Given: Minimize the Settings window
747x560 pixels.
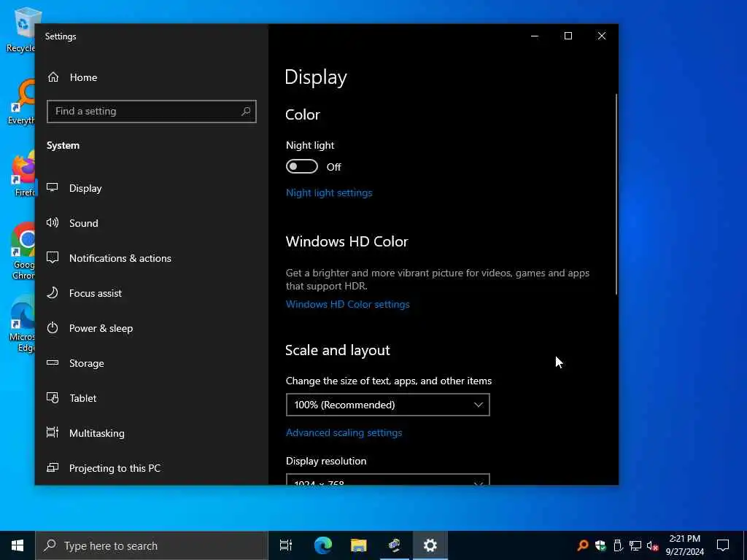Looking at the screenshot, I should click(x=535, y=36).
